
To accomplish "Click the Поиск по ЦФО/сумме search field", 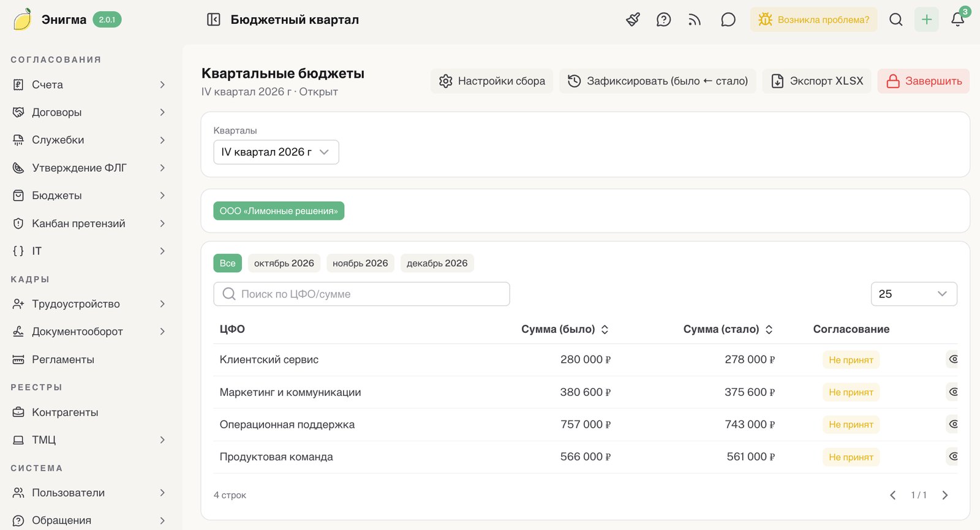I will [361, 294].
